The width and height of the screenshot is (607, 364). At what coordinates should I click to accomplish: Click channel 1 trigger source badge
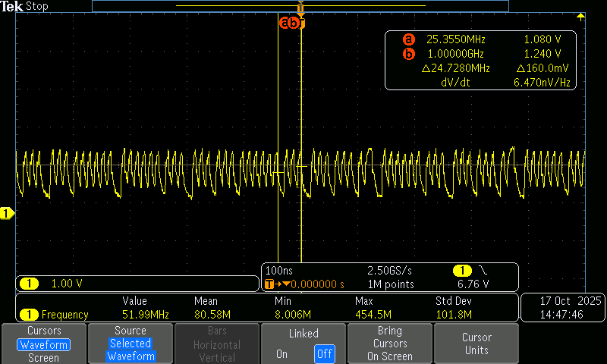(461, 271)
